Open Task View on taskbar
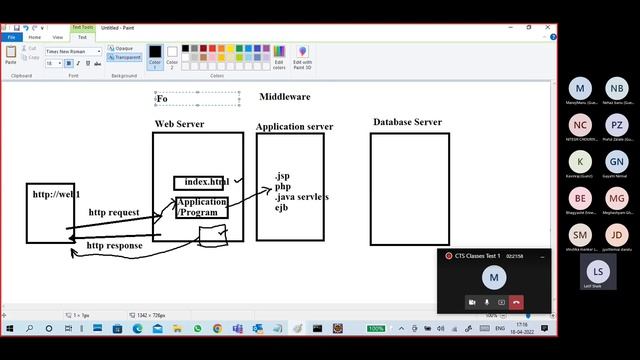The image size is (640, 360). tap(69, 328)
